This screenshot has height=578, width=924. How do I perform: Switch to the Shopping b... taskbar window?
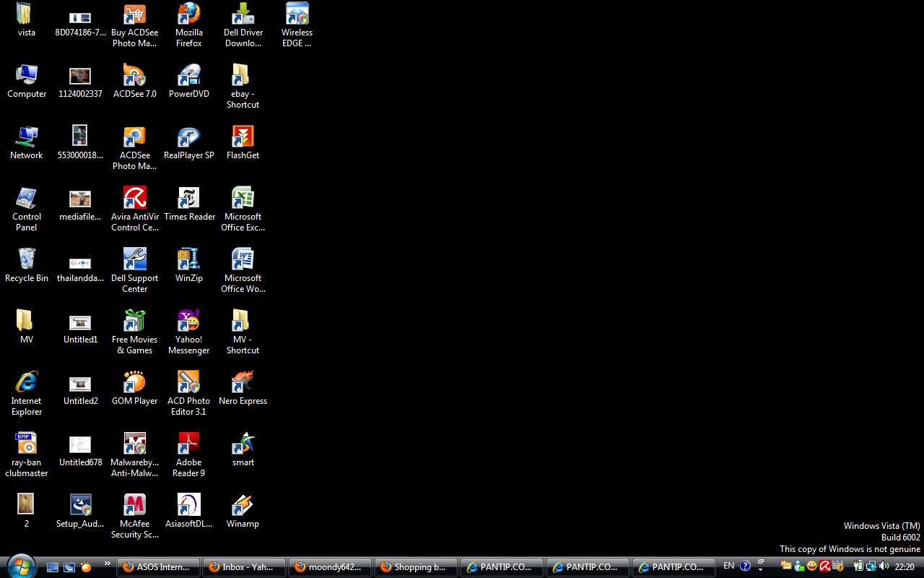point(415,567)
